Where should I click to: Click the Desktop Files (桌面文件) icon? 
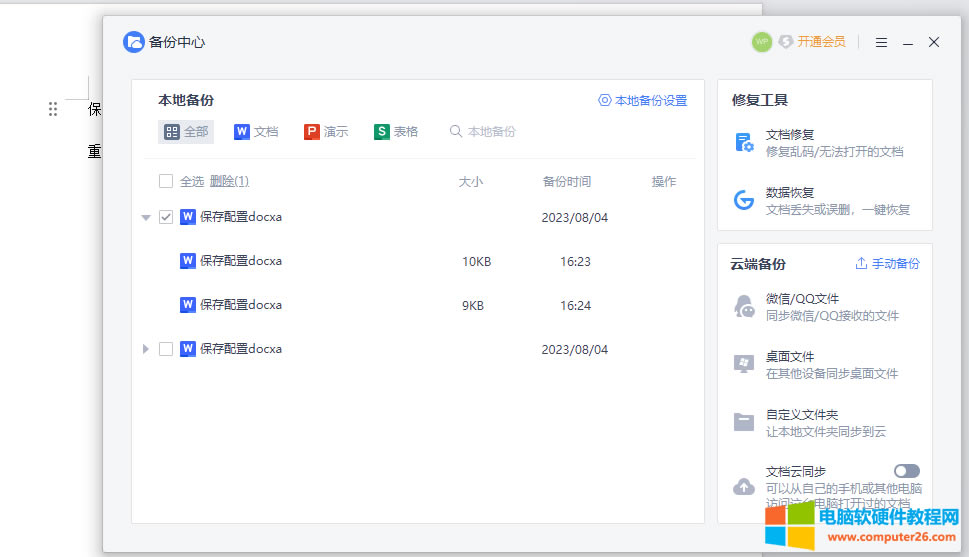[744, 364]
